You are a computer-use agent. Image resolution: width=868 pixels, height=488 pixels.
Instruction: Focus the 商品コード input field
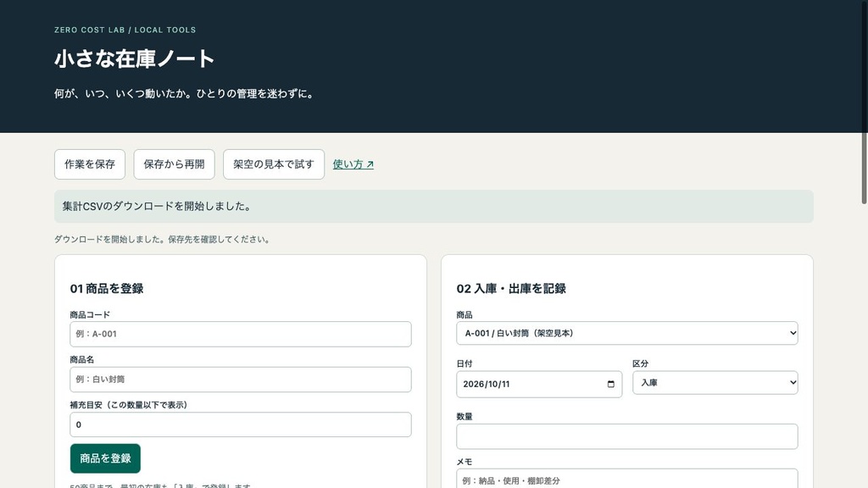point(240,334)
